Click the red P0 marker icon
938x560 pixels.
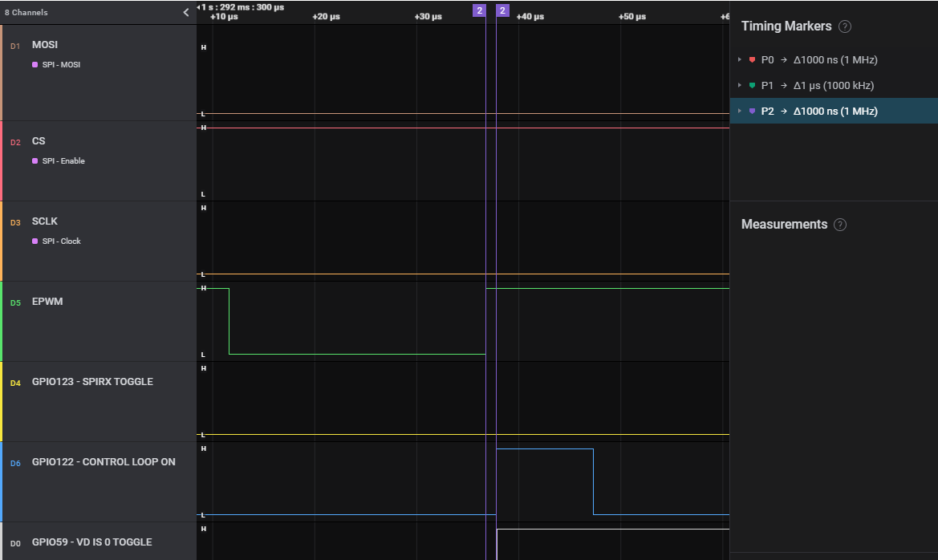pos(752,60)
